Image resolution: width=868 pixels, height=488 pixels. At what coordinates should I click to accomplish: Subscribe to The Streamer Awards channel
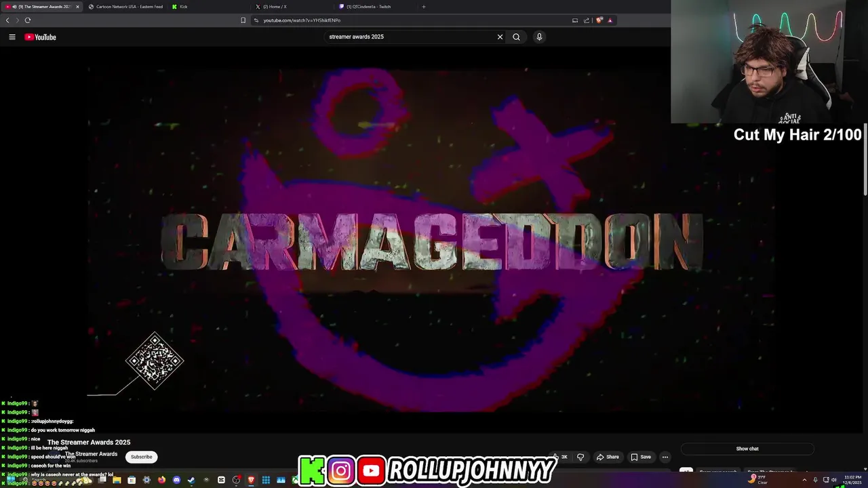(x=142, y=457)
